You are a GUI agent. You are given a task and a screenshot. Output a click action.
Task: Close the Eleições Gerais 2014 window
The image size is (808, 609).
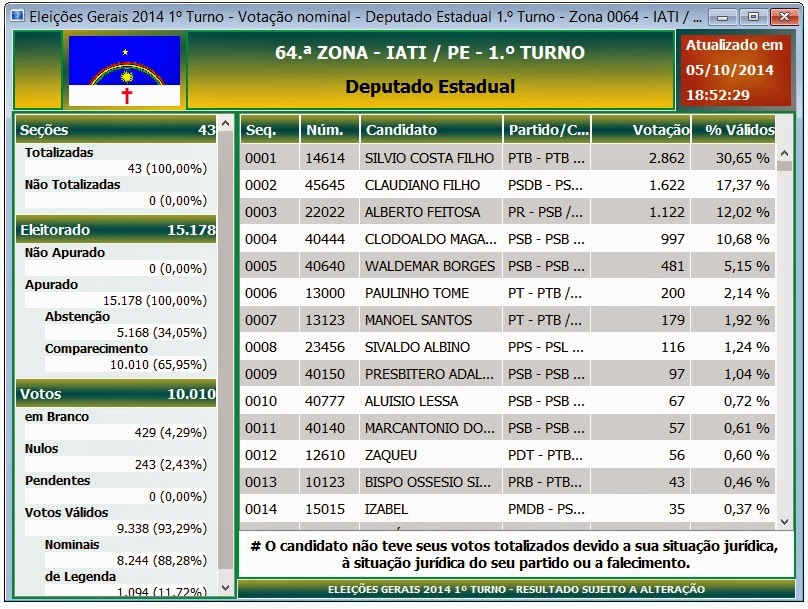click(784, 17)
